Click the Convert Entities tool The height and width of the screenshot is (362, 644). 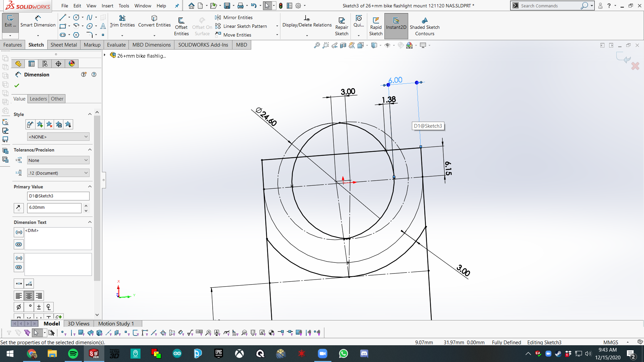pyautogui.click(x=154, y=21)
